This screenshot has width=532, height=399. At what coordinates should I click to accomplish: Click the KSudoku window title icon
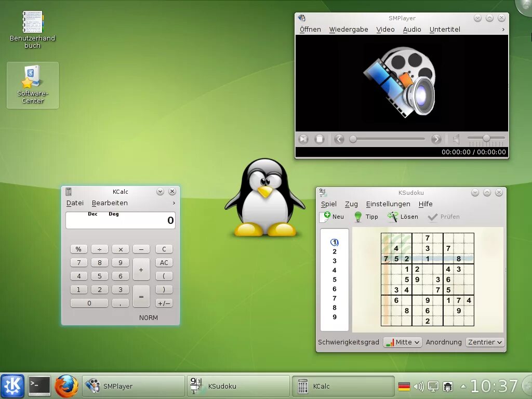pyautogui.click(x=323, y=193)
